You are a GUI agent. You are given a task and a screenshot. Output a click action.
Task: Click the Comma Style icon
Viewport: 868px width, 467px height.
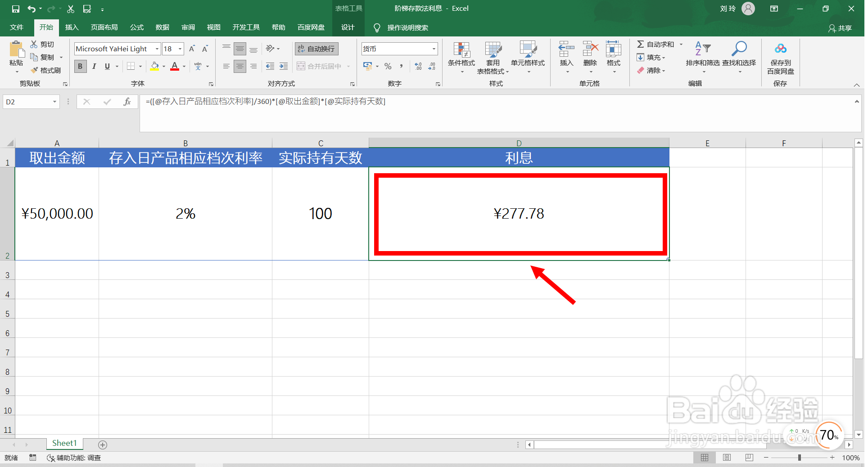401,66
